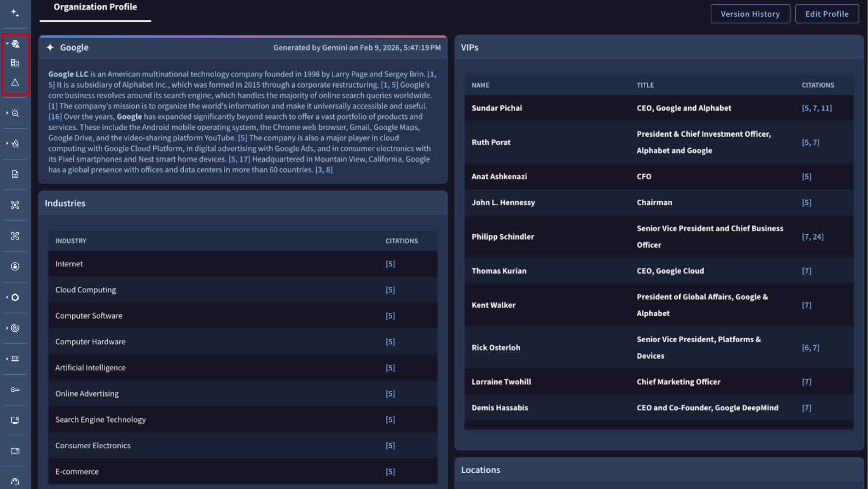Open the monitor settings sidebar icon
The width and height of the screenshot is (868, 489).
[15, 420]
